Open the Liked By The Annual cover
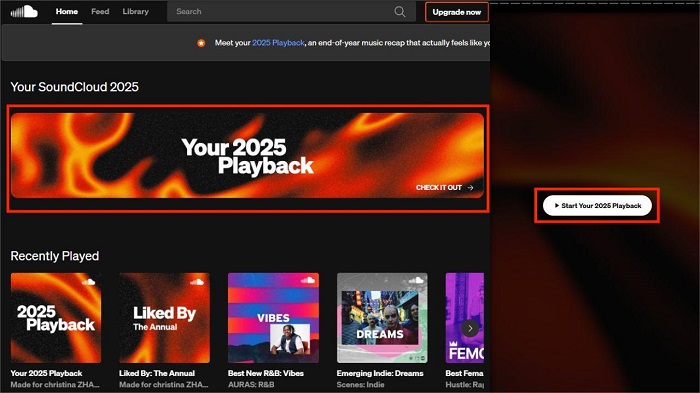 [x=164, y=318]
